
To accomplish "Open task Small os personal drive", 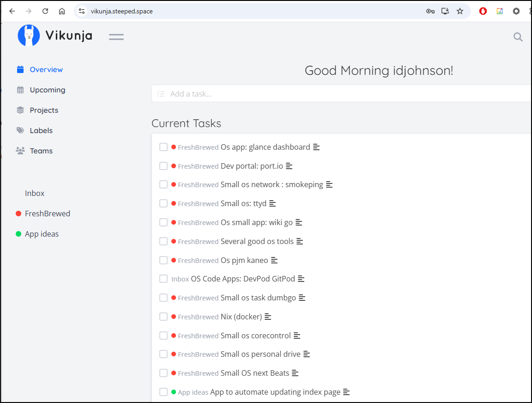I will 260,354.
